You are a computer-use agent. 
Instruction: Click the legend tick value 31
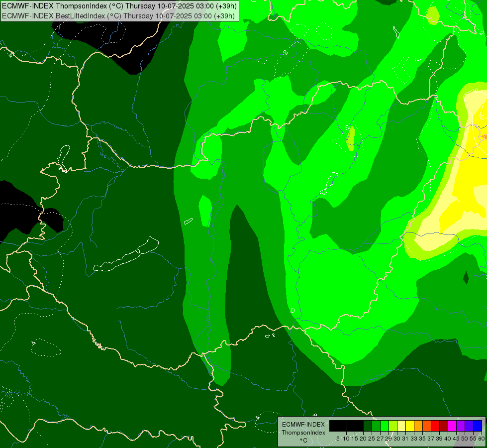click(x=405, y=439)
